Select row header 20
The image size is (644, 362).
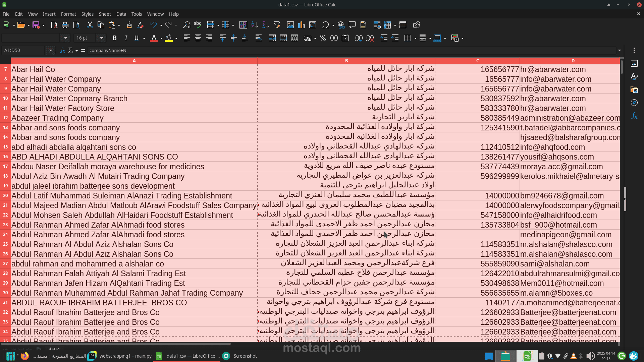tap(5, 195)
